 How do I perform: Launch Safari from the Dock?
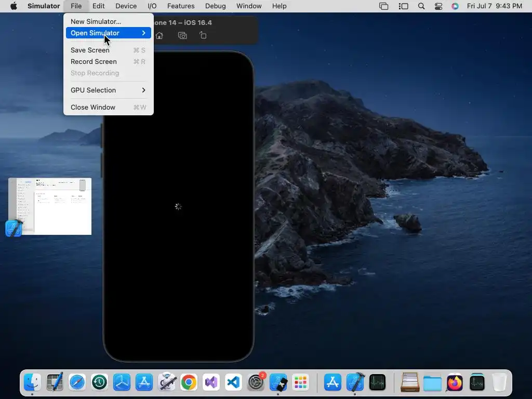pos(77,382)
